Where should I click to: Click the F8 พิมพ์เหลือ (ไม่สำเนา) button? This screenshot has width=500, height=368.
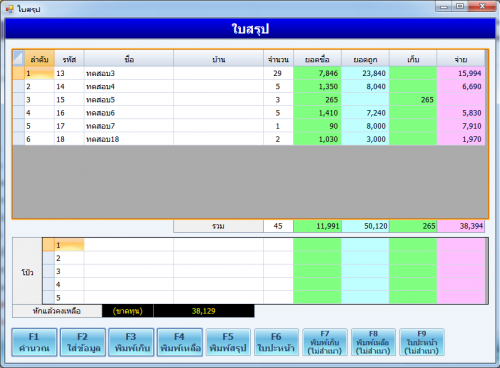pos(373,342)
